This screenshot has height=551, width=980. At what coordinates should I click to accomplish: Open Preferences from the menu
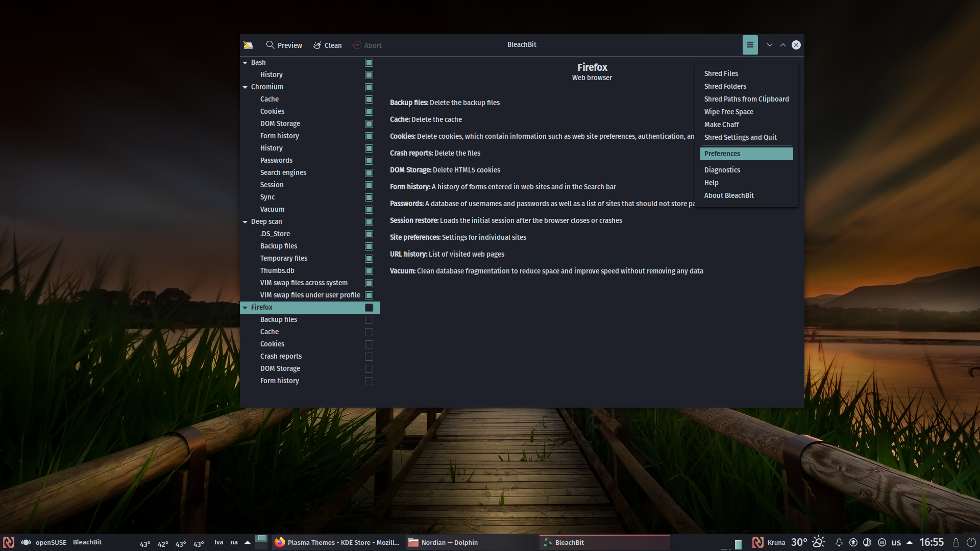point(746,154)
